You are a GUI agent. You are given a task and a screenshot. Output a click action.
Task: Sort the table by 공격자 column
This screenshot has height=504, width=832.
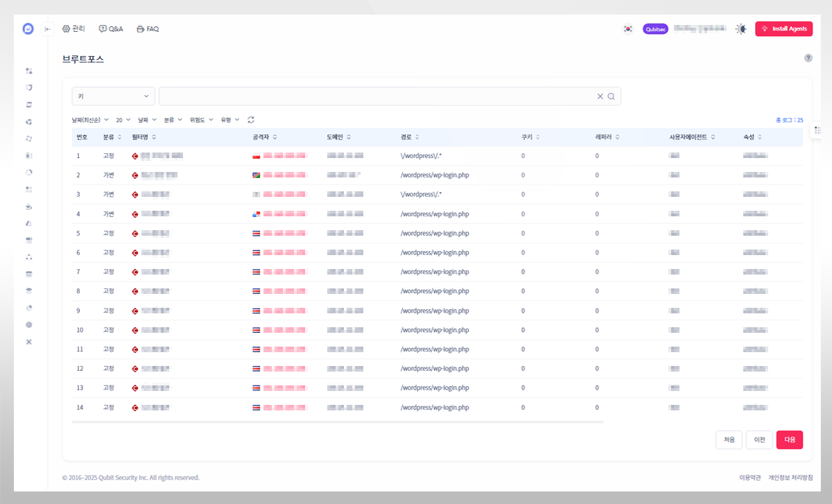[x=265, y=137]
